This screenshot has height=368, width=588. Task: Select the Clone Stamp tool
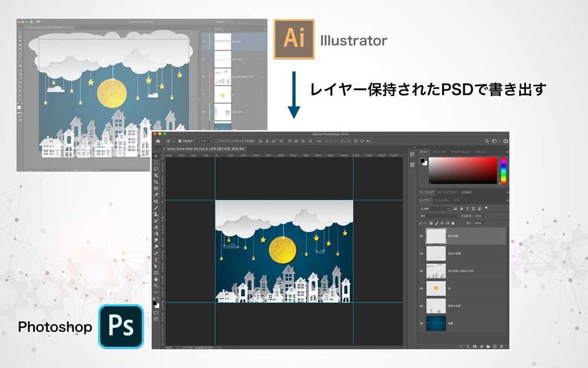click(x=156, y=214)
